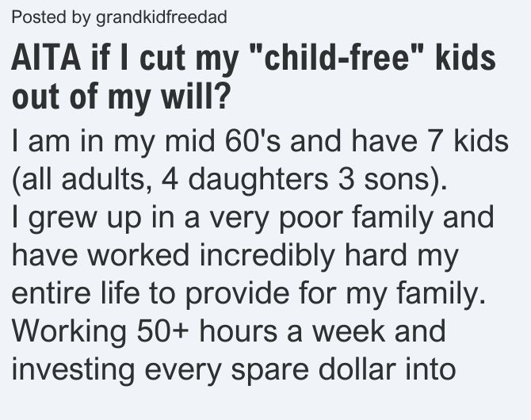
Task: Click the word "AITA" in the title
Action: pyautogui.click(x=46, y=57)
